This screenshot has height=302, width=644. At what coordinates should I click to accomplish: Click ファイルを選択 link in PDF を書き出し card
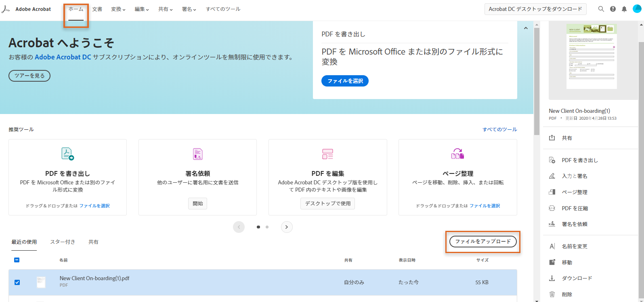94,206
